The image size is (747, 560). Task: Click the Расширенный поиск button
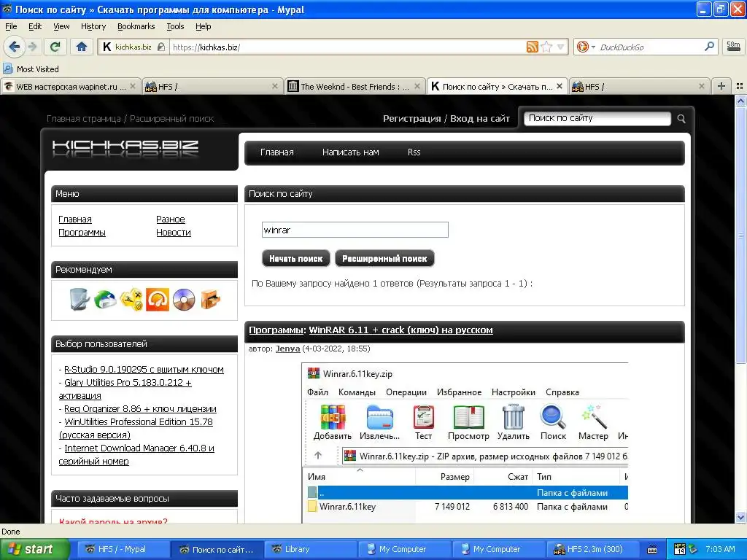[384, 259]
